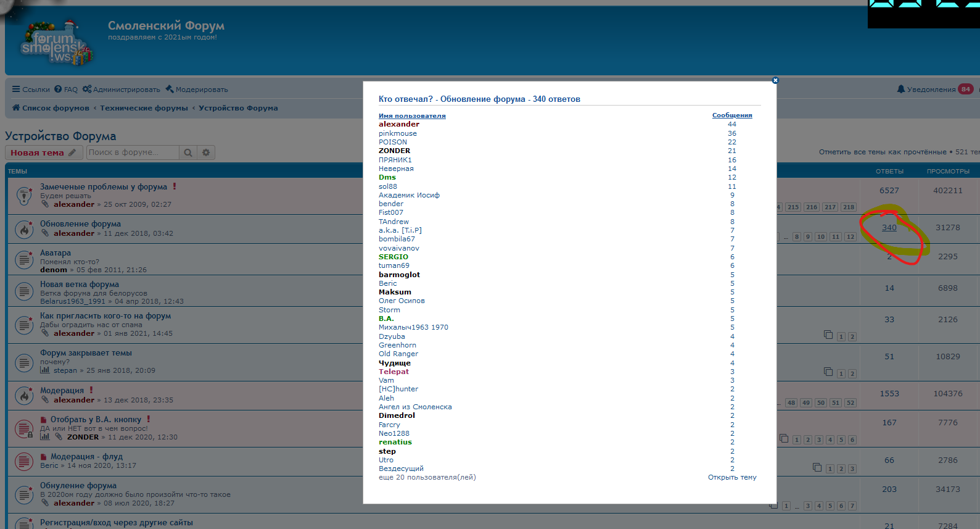The height and width of the screenshot is (529, 980).
Task: Click hot topic icon for Обновление форума
Action: click(x=24, y=229)
